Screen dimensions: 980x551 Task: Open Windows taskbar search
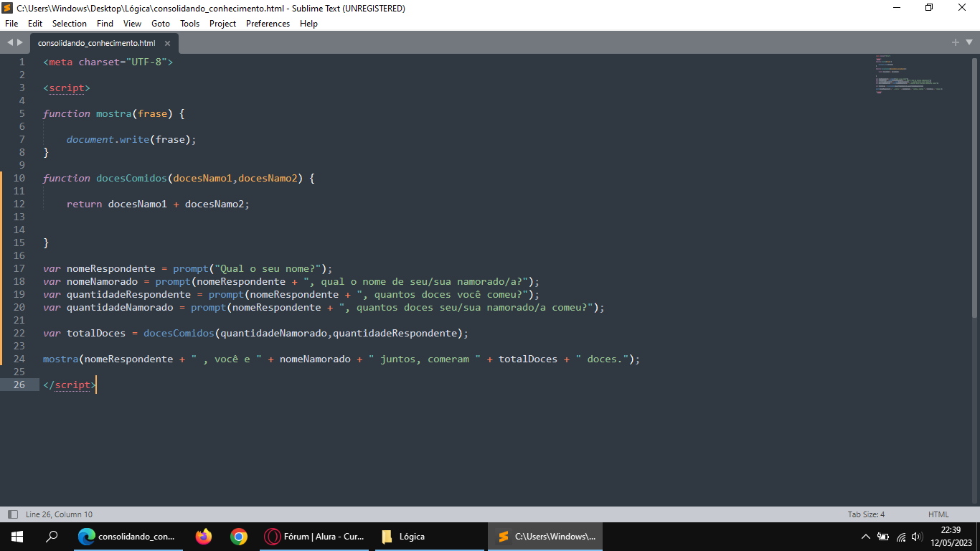click(52, 536)
